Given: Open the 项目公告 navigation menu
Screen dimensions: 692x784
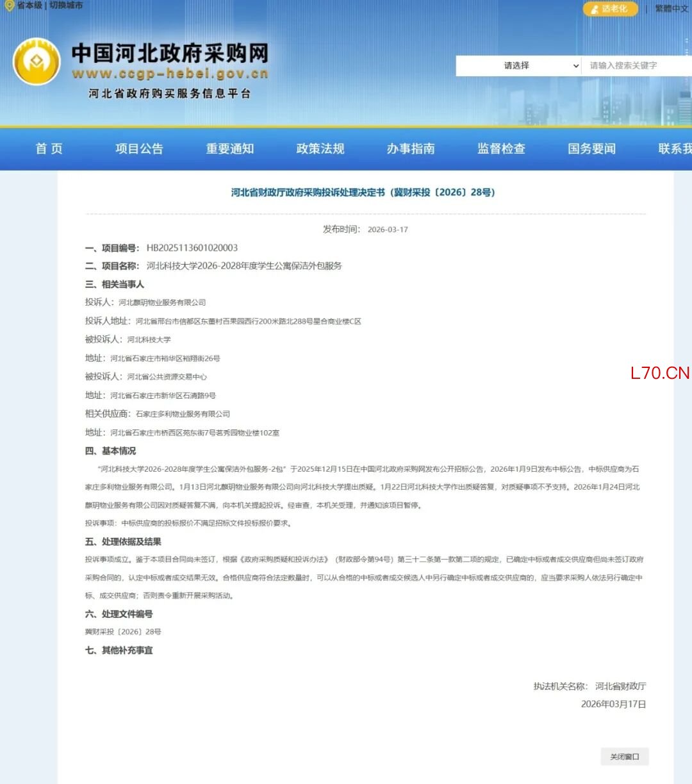Looking at the screenshot, I should pos(139,149).
